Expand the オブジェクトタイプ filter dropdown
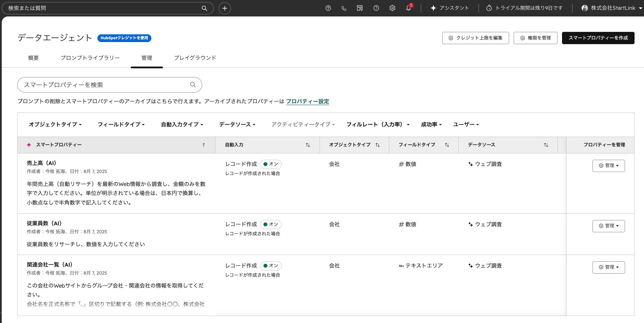This screenshot has height=323, width=644. pos(55,124)
